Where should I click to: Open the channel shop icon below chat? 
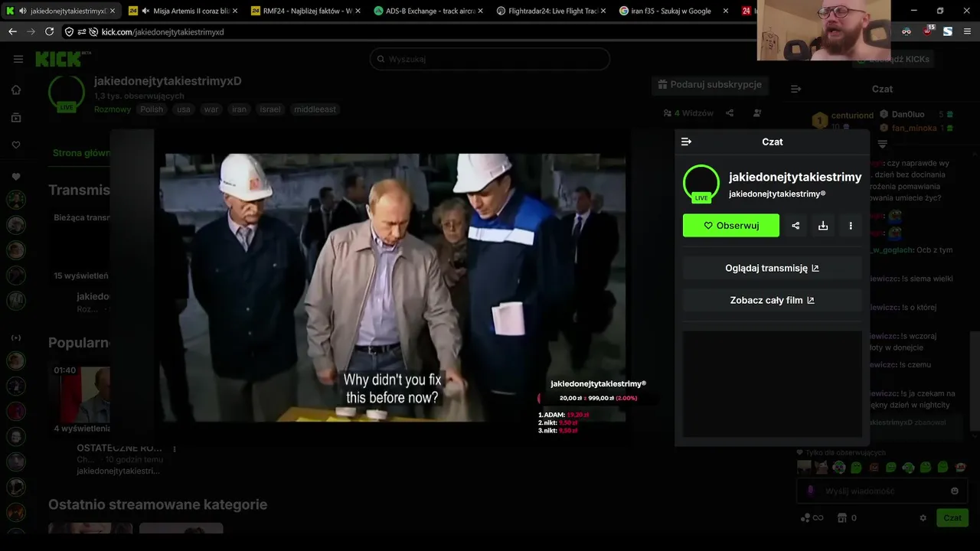[842, 518]
